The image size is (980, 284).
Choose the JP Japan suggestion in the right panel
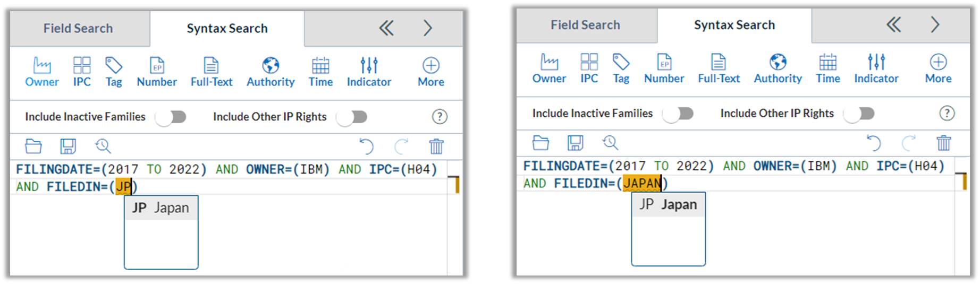[x=668, y=204]
